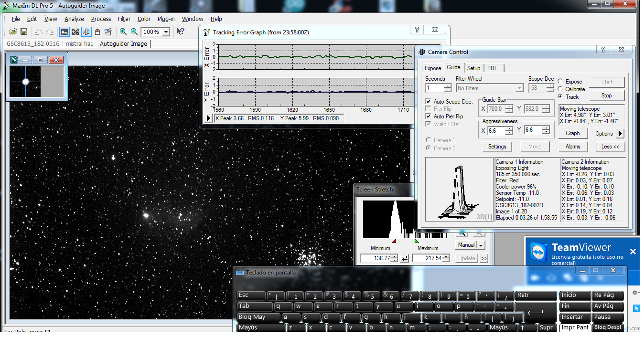Click the Save disk toolbar icon
The height and width of the screenshot is (359, 644).
pos(24,32)
